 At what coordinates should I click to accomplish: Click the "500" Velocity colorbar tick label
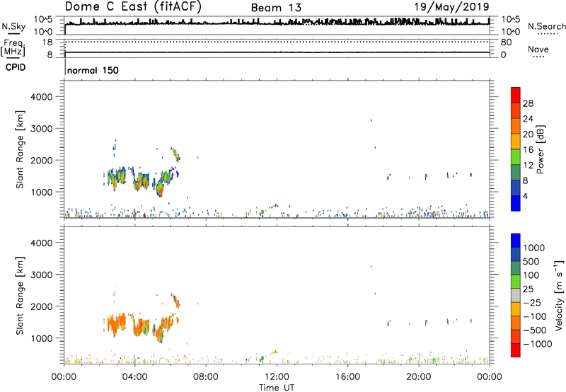tap(531, 262)
